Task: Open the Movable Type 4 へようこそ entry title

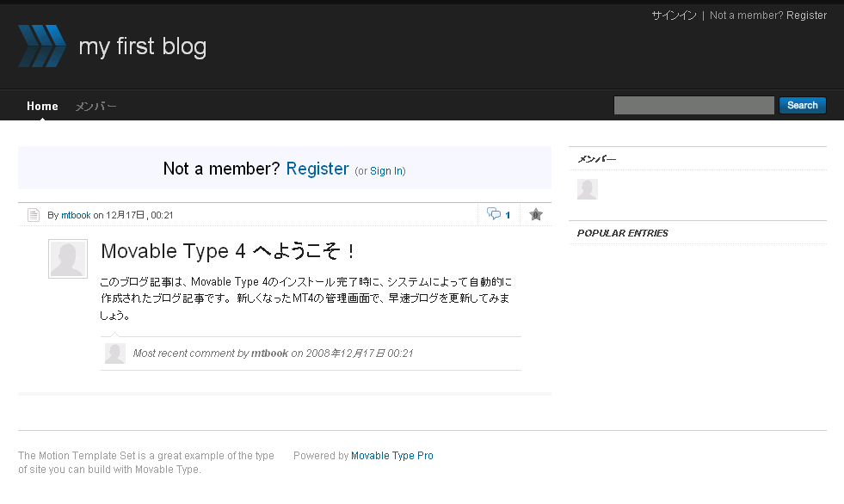Action: click(x=228, y=251)
